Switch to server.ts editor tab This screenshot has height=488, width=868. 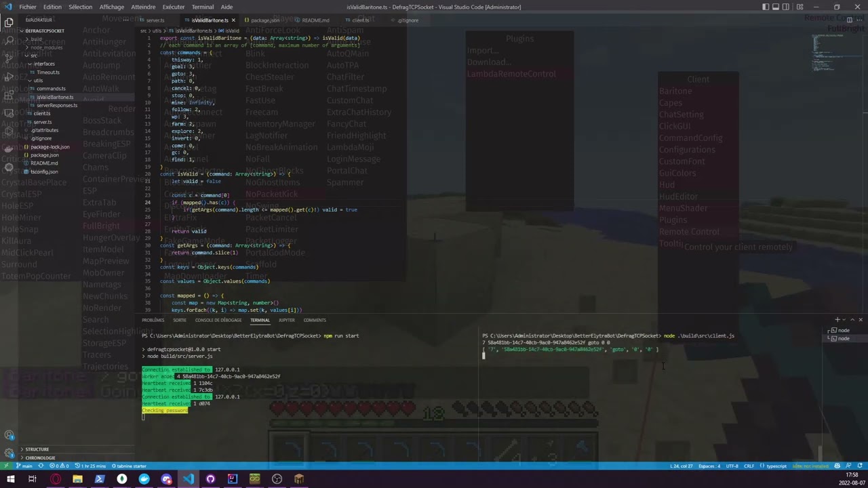click(x=155, y=20)
